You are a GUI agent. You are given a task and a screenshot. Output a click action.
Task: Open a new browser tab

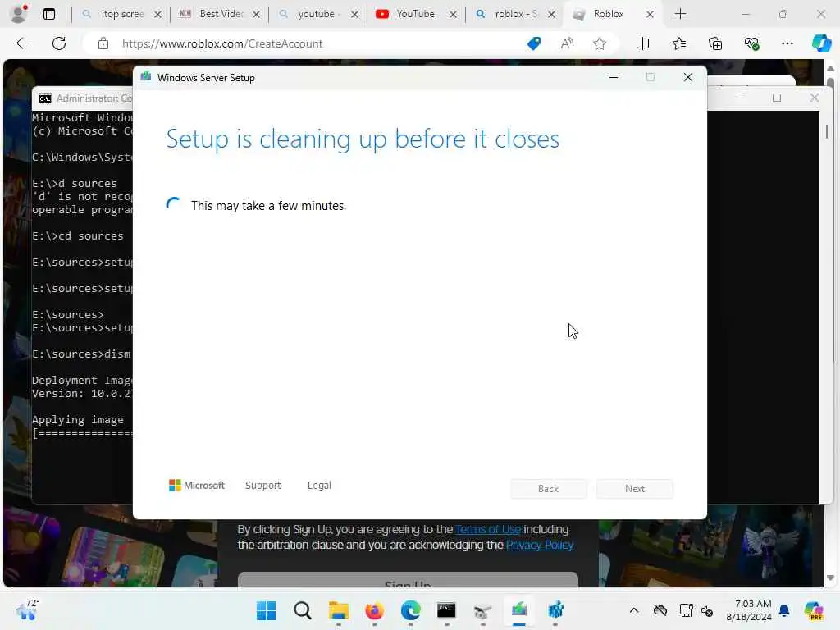680,14
